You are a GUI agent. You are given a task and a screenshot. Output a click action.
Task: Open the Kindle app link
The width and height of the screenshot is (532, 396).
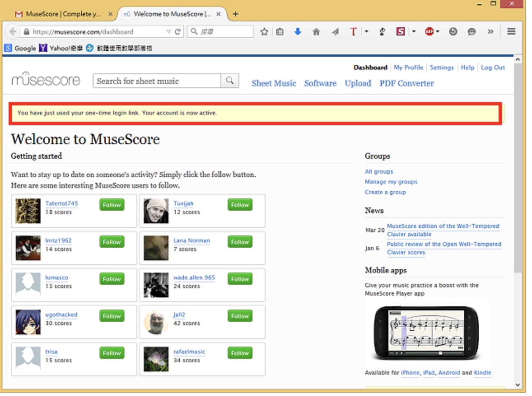482,373
